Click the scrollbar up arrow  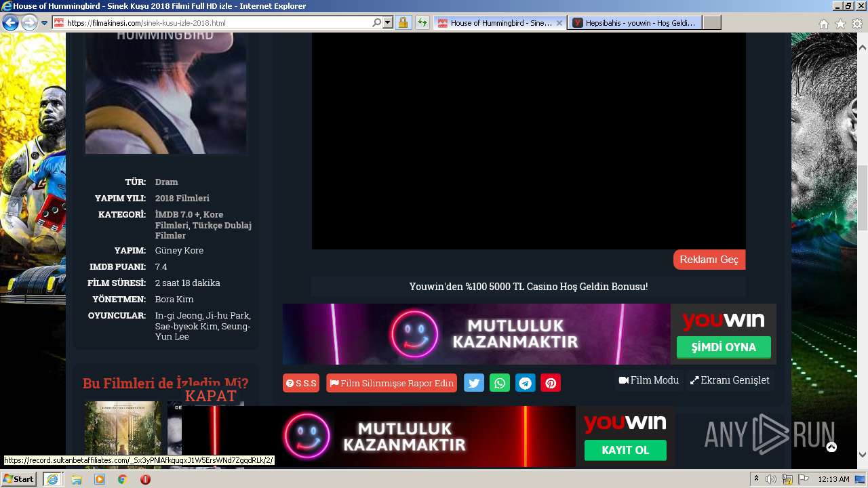tap(863, 48)
